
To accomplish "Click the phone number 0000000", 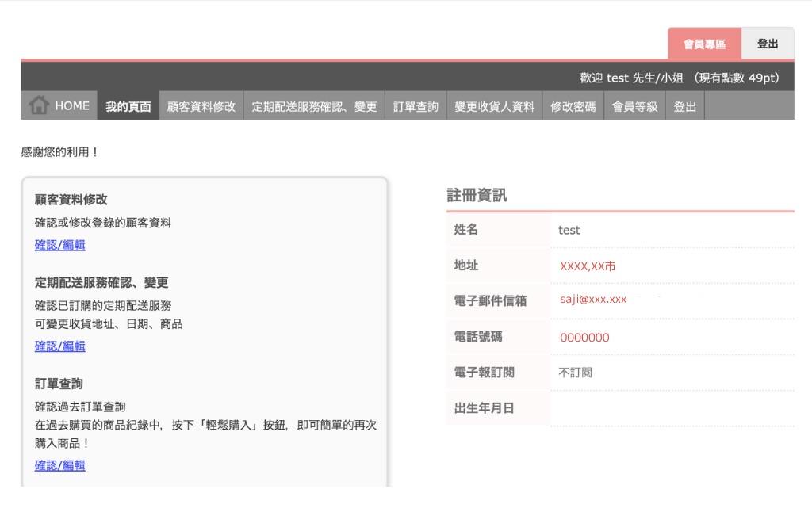I will (x=584, y=338).
